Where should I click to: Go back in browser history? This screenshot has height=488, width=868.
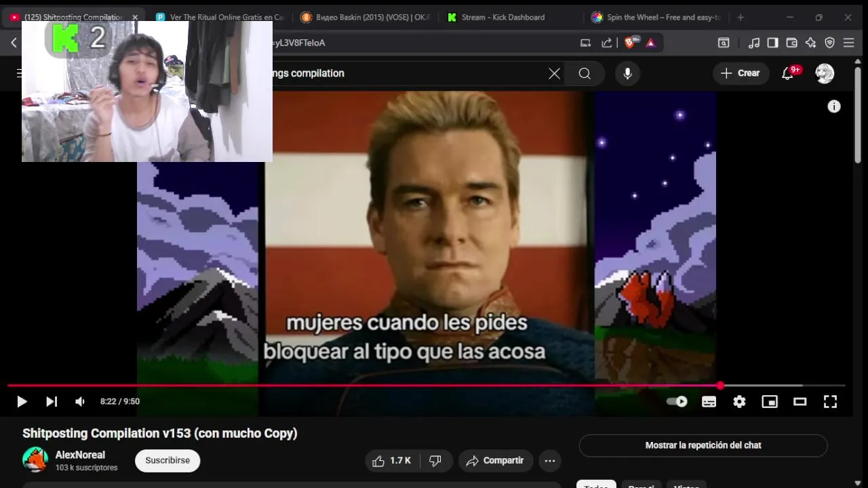coord(14,43)
